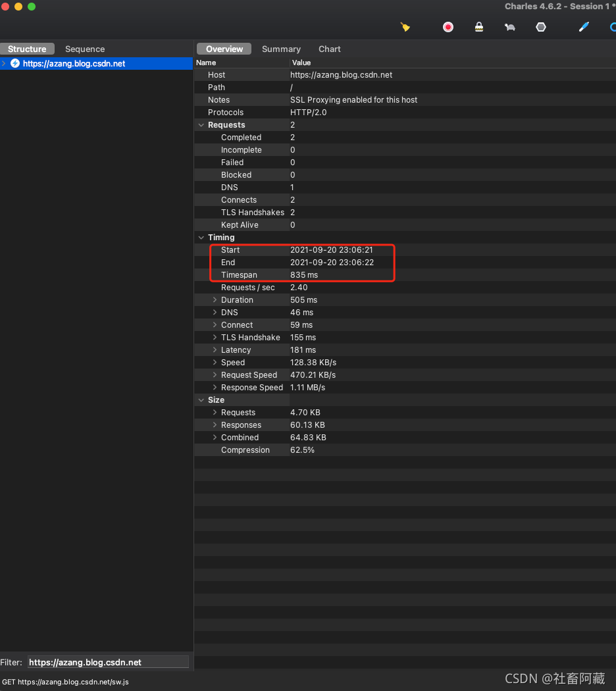The image size is (616, 691).
Task: Toggle SSL proxying lock icon
Action: [x=479, y=28]
